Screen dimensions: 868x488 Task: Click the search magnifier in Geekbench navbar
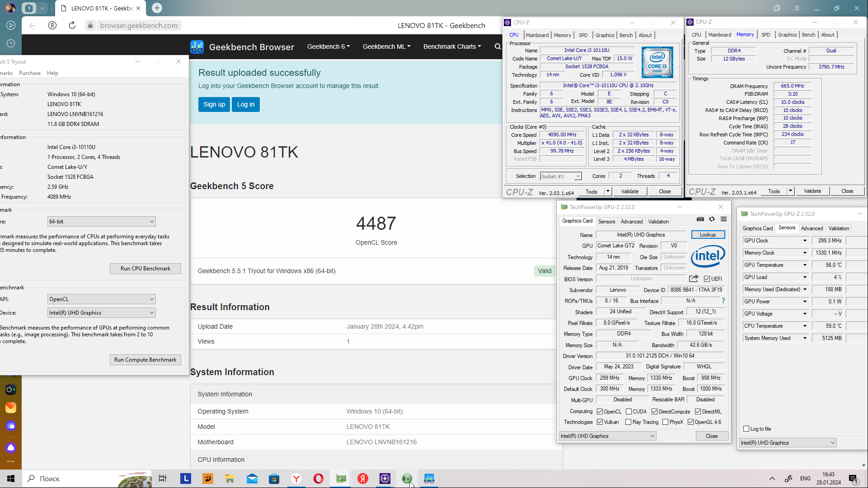pos(497,46)
